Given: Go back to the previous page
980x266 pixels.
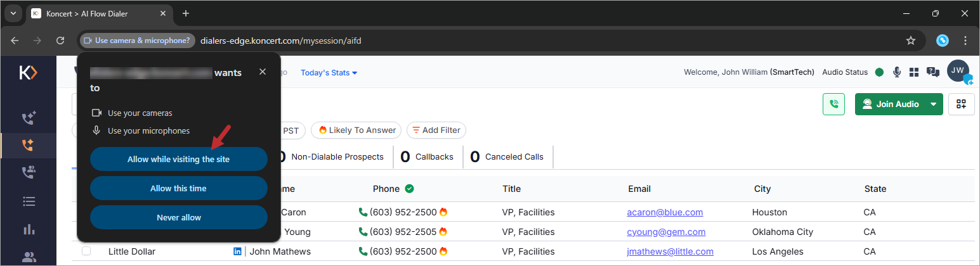Looking at the screenshot, I should pyautogui.click(x=15, y=41).
